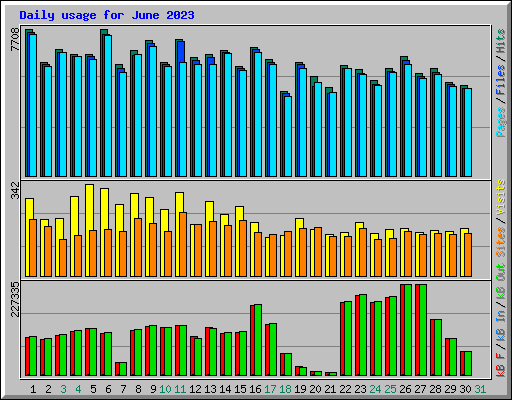Click green weekend day label 17
This screenshot has width=512, height=400.
[270, 389]
